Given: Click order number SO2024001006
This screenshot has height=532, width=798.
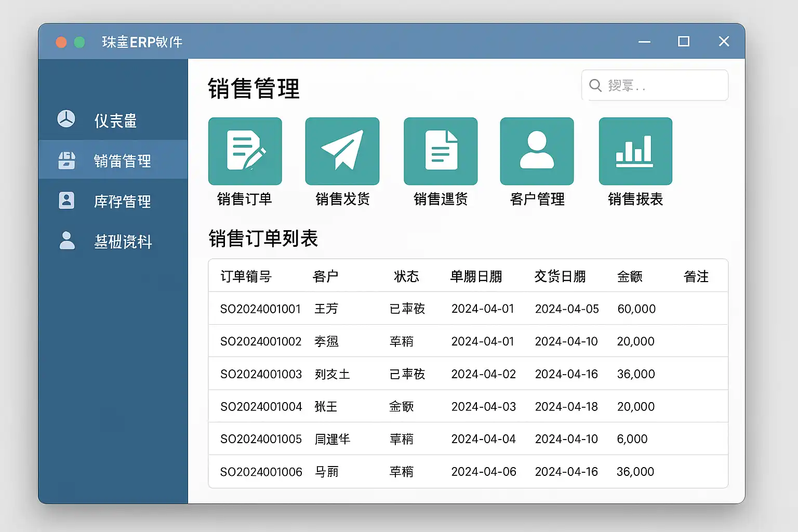Looking at the screenshot, I should [261, 472].
